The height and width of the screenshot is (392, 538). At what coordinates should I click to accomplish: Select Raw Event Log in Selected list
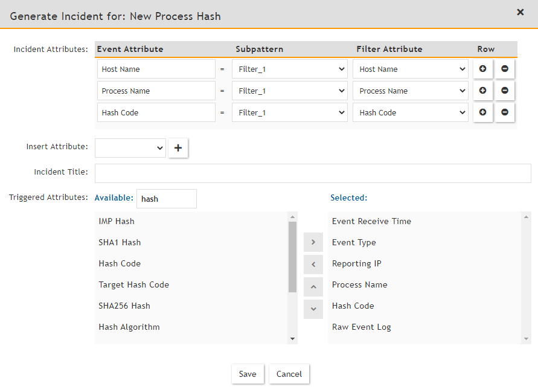pos(361,327)
